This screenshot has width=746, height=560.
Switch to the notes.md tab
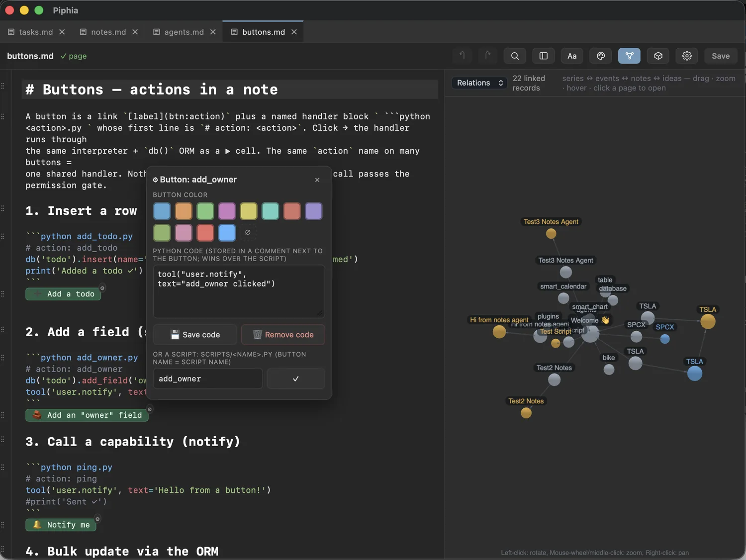(108, 32)
